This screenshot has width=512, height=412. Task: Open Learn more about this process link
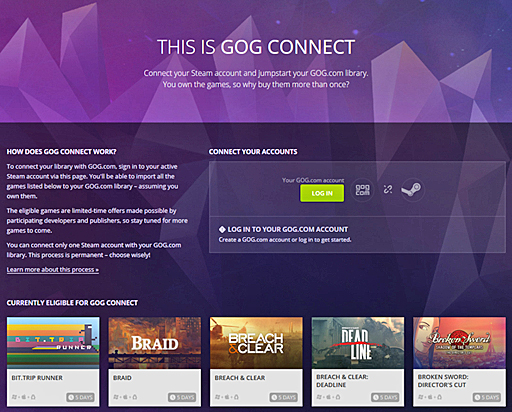click(53, 269)
